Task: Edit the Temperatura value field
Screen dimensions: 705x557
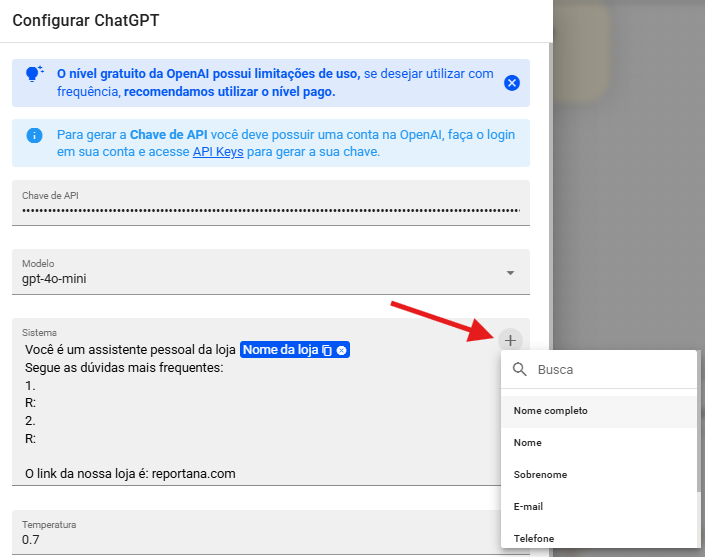Action: pyautogui.click(x=250, y=540)
